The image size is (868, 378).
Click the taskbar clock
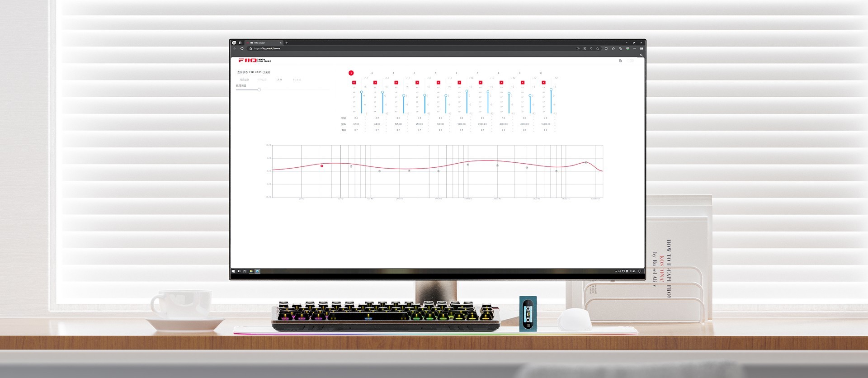[x=633, y=271]
